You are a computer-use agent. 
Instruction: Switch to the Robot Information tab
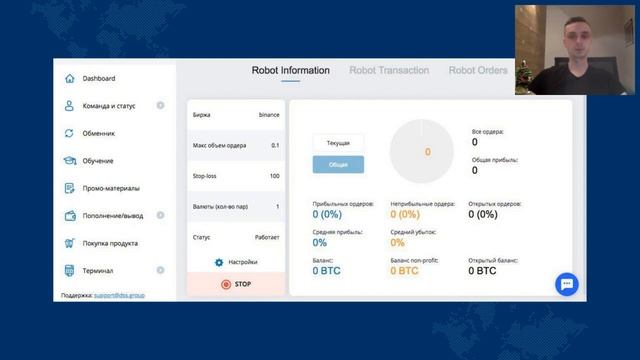(x=291, y=71)
